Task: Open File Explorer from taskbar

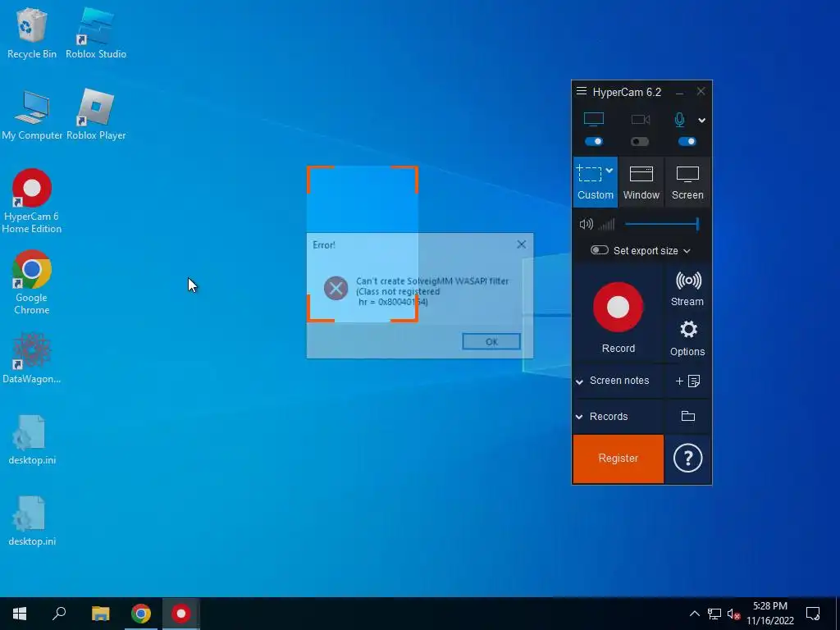Action: [100, 614]
